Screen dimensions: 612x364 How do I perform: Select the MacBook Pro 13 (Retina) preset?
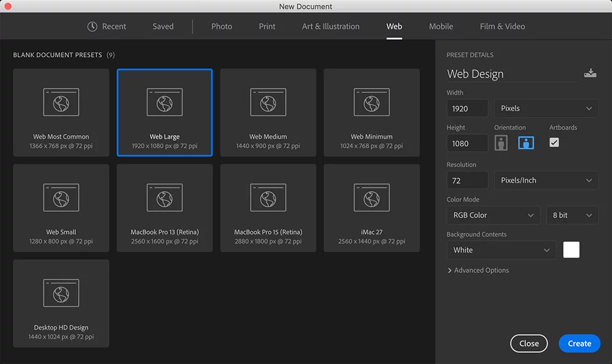pyautogui.click(x=165, y=208)
